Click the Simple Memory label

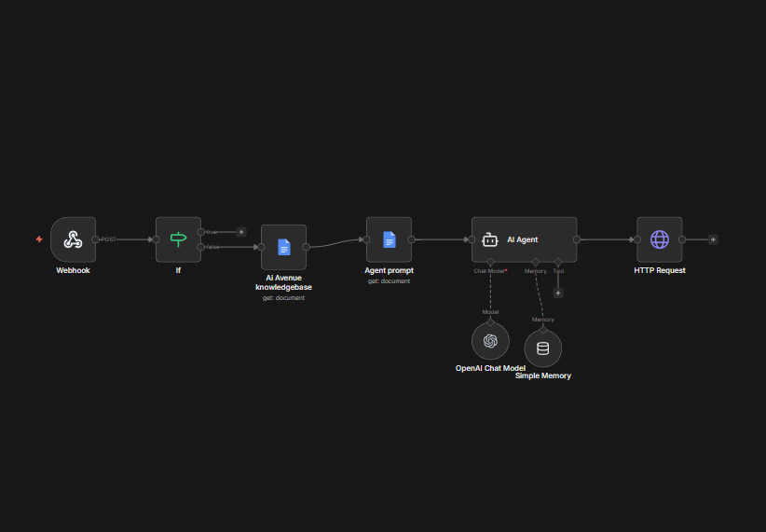tap(542, 375)
